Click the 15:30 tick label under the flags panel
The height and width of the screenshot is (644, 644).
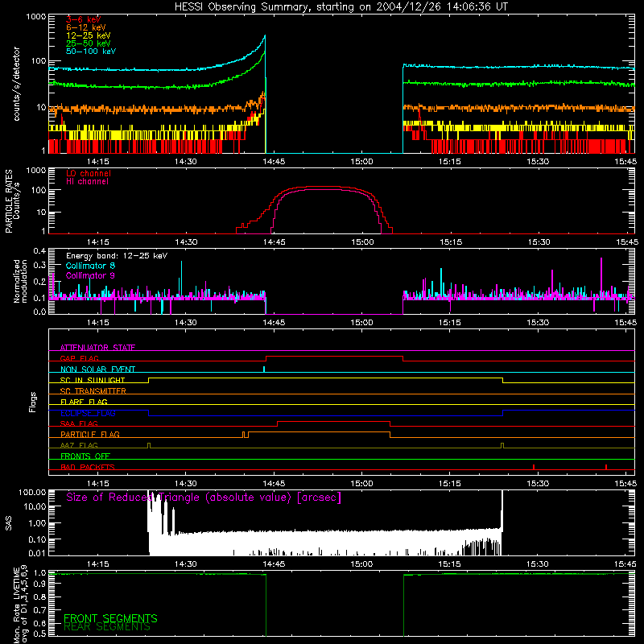[538, 484]
